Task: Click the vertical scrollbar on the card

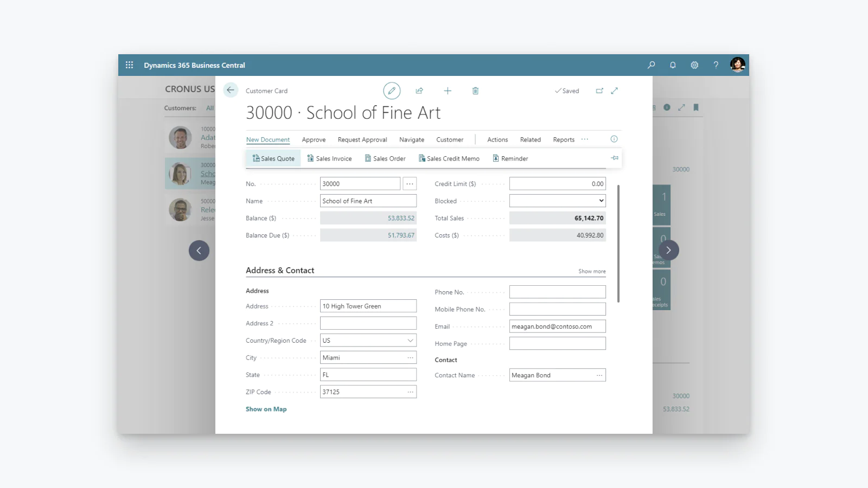Action: pyautogui.click(x=618, y=243)
